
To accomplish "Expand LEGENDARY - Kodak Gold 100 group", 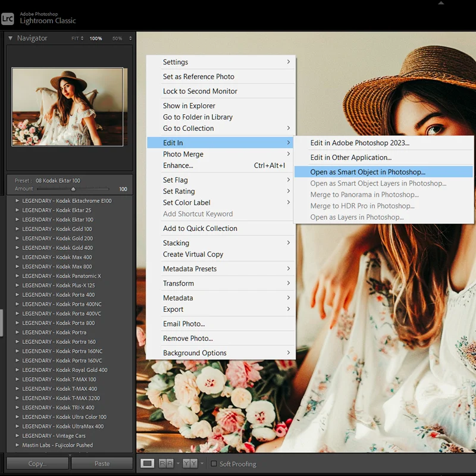I will tap(17, 229).
